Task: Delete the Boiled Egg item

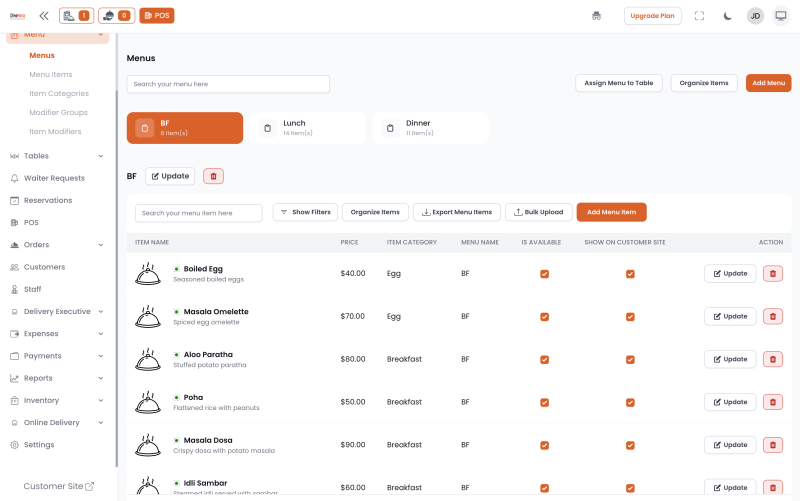Action: [772, 273]
